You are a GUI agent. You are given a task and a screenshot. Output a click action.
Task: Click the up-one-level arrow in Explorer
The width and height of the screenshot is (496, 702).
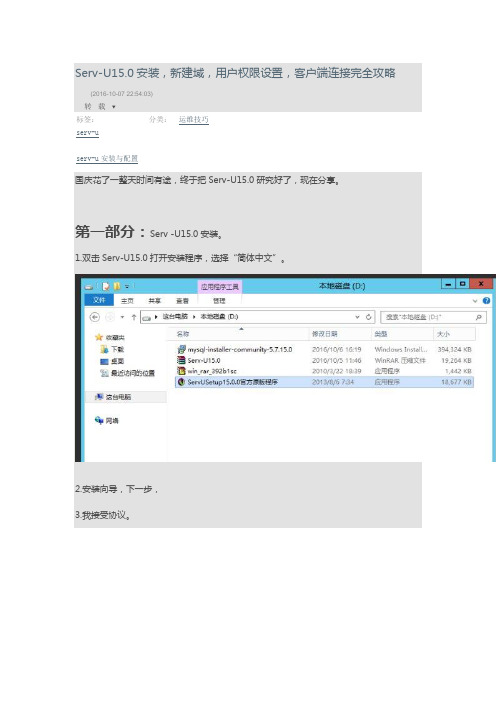pos(133,317)
